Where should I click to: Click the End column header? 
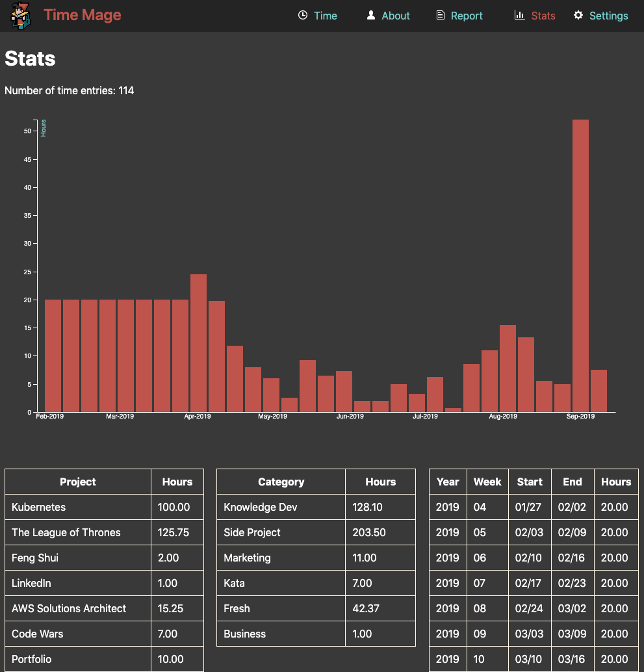(573, 482)
